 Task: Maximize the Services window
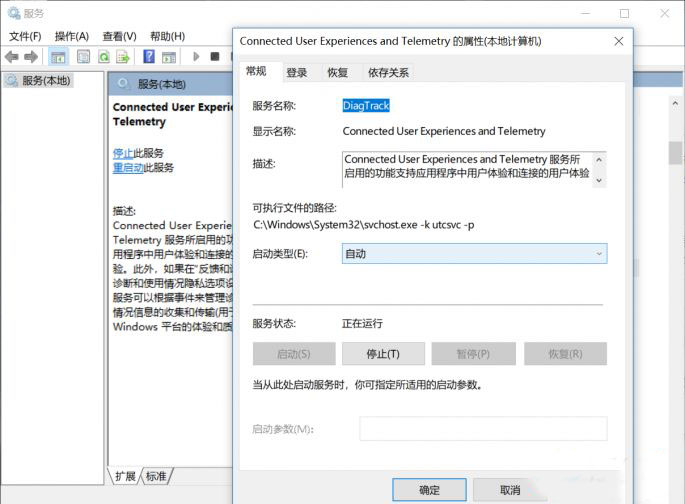point(625,14)
